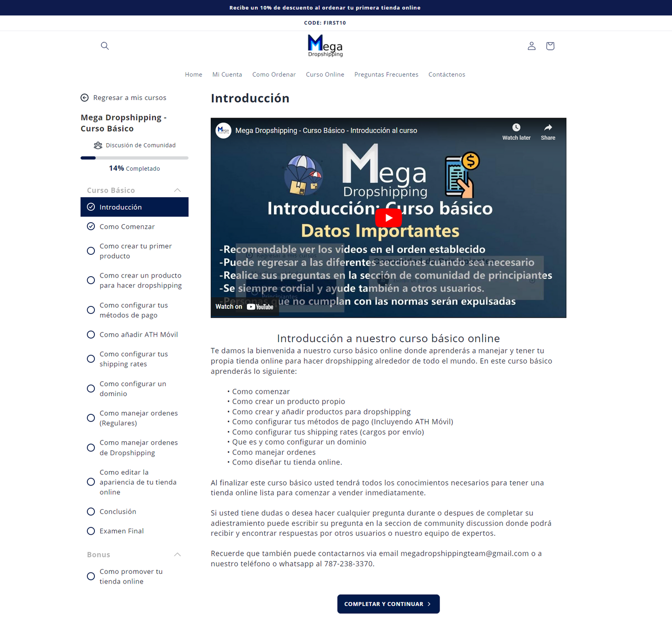
Task: Select circle for Como crear tu primer producto
Action: [x=91, y=251]
